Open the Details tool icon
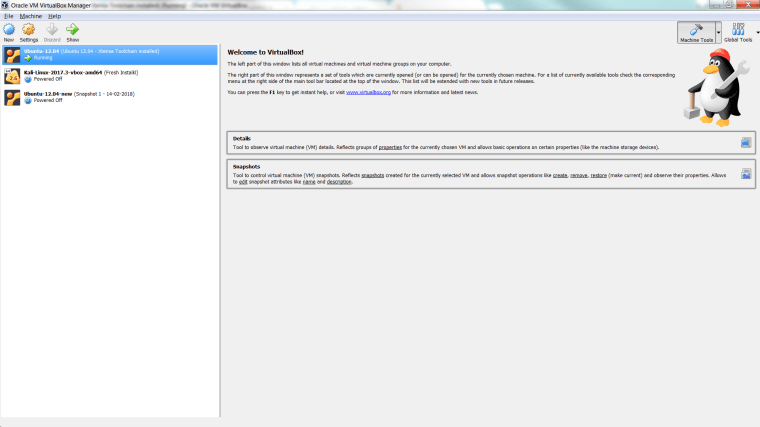 coord(745,142)
